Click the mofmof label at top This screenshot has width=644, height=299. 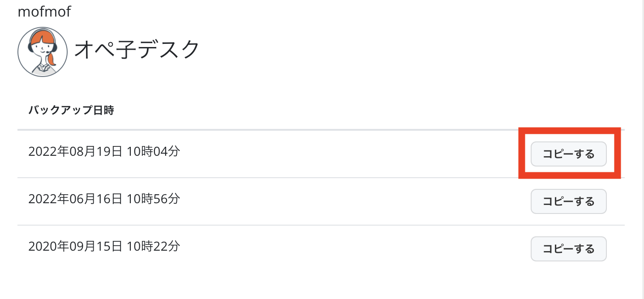(44, 12)
